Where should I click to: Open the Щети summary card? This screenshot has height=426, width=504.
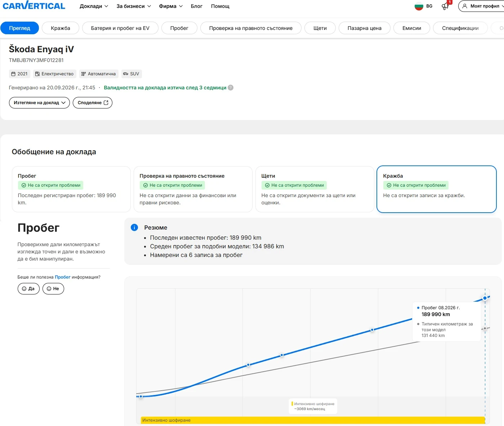(x=315, y=189)
